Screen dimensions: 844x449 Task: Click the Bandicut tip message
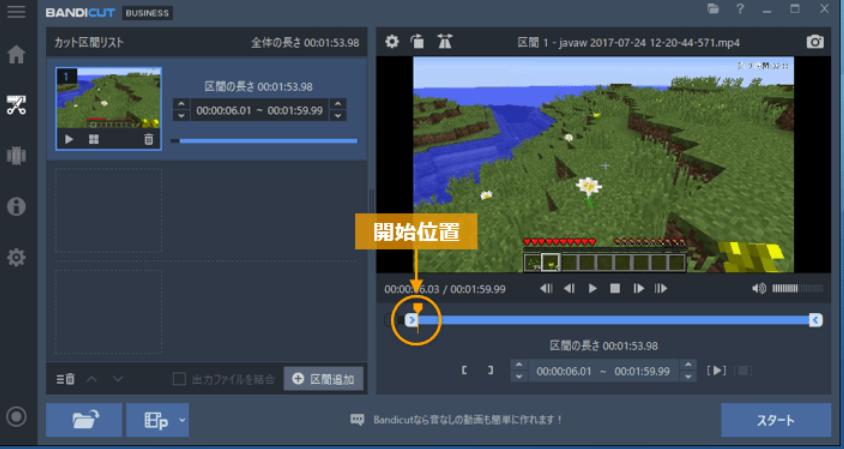467,419
